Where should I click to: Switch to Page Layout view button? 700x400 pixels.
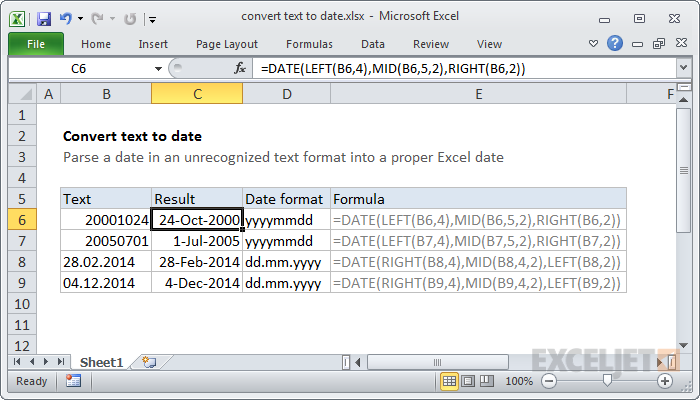pyautogui.click(x=468, y=381)
